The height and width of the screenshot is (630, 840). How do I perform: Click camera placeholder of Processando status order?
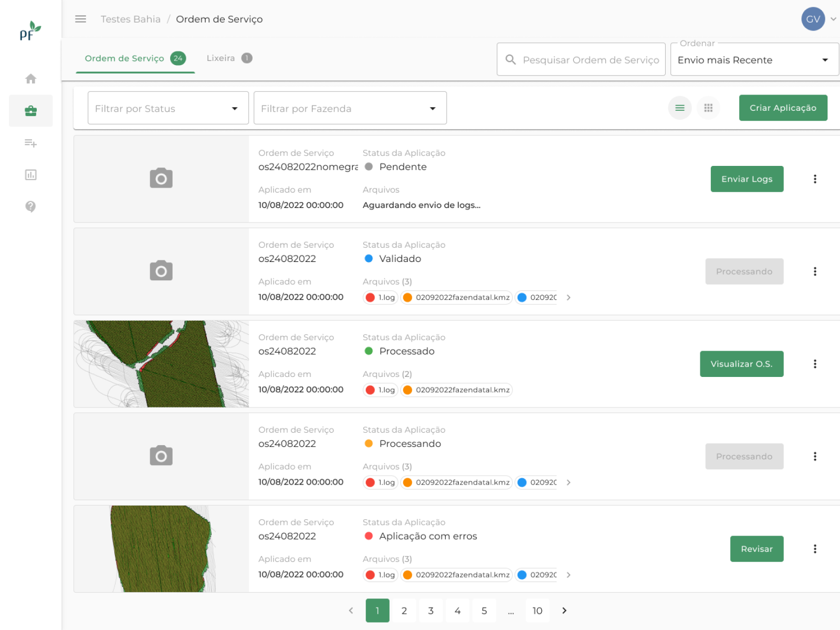tap(161, 456)
